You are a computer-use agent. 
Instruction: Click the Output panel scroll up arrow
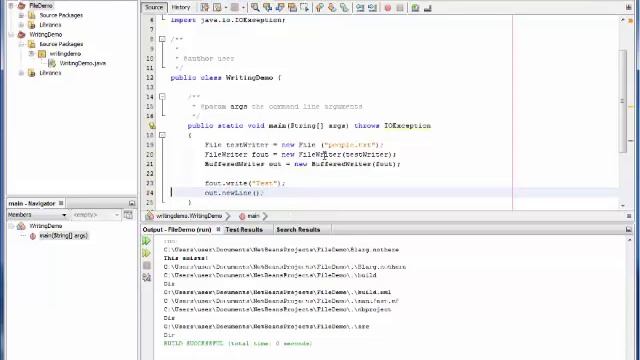click(629, 240)
